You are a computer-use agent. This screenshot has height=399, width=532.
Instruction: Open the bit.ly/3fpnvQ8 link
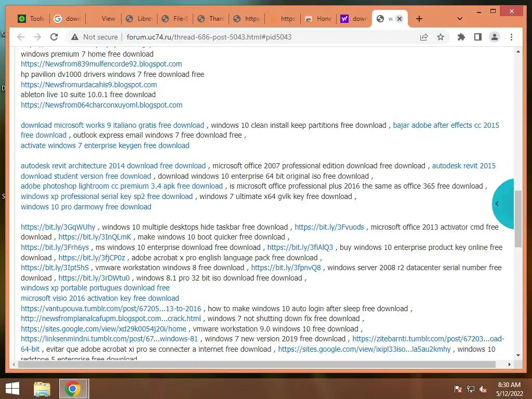[x=286, y=268]
